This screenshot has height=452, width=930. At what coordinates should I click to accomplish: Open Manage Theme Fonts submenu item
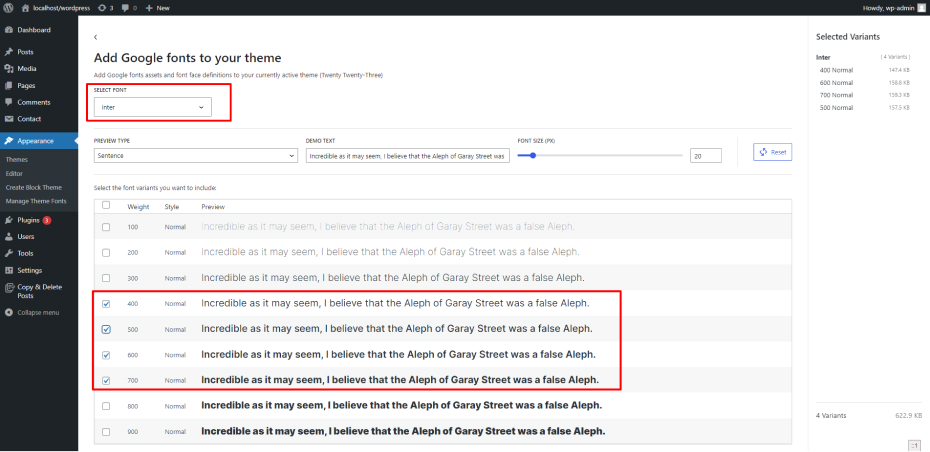tap(36, 201)
